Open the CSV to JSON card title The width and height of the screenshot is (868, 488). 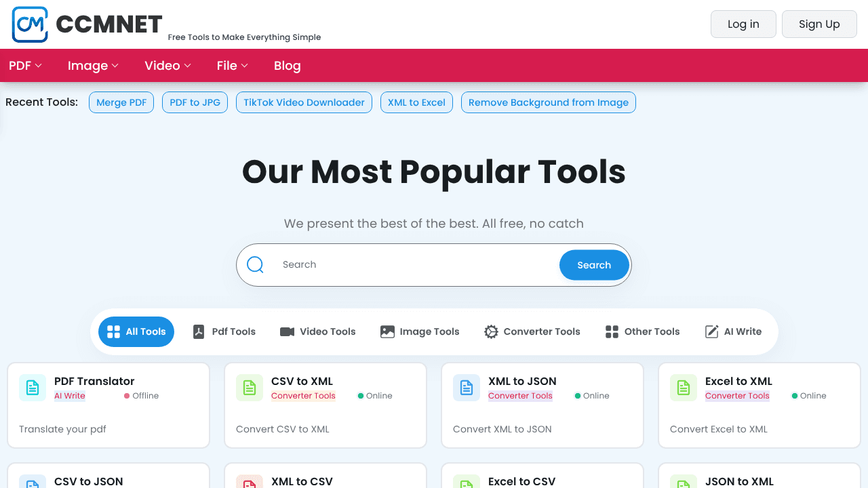(89, 481)
